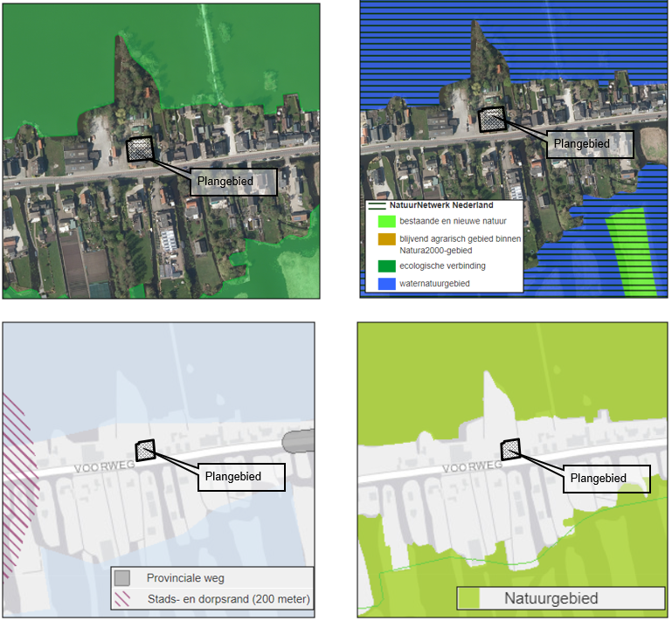Click the 'Stads- en dorpsrand (200 meter)' text
This screenshot has width=672, height=621.
228,599
